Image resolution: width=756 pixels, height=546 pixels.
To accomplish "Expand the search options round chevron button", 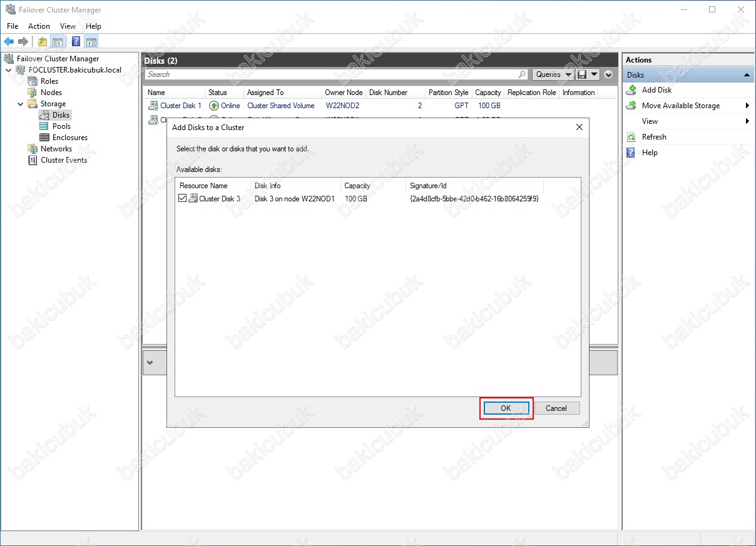I will pos(609,74).
